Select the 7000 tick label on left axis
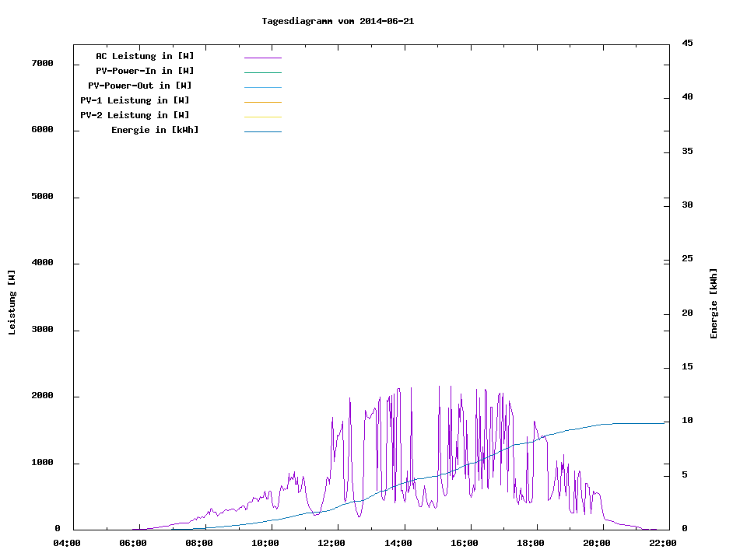 coord(42,63)
